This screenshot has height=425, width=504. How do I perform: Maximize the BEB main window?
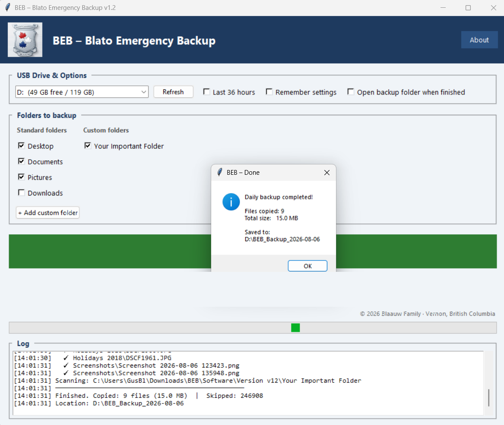pos(468,7)
